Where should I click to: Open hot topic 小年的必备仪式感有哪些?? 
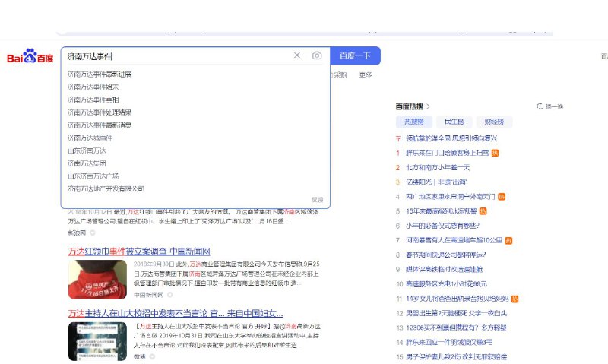point(443,226)
